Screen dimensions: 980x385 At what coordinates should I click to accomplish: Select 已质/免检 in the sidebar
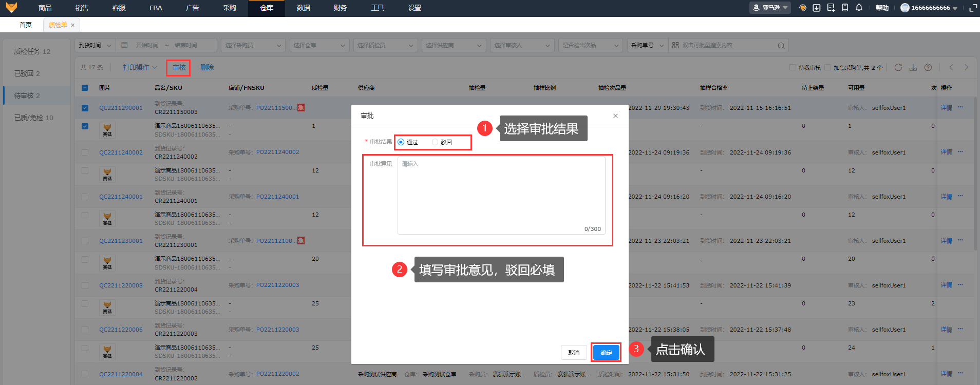36,118
